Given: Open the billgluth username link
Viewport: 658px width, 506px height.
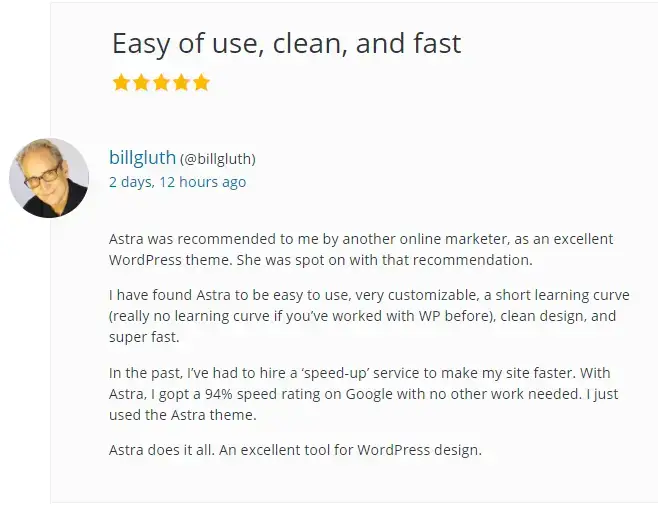Looking at the screenshot, I should click(x=142, y=158).
